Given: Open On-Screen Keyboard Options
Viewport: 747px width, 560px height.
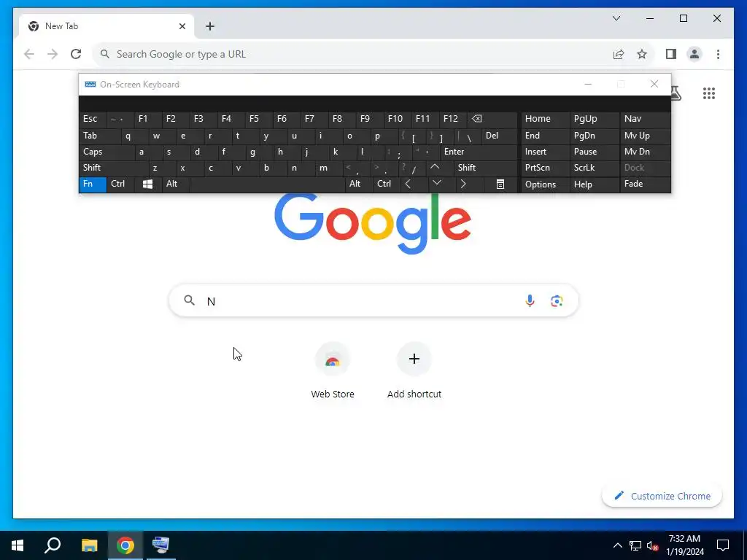Looking at the screenshot, I should 545,184.
